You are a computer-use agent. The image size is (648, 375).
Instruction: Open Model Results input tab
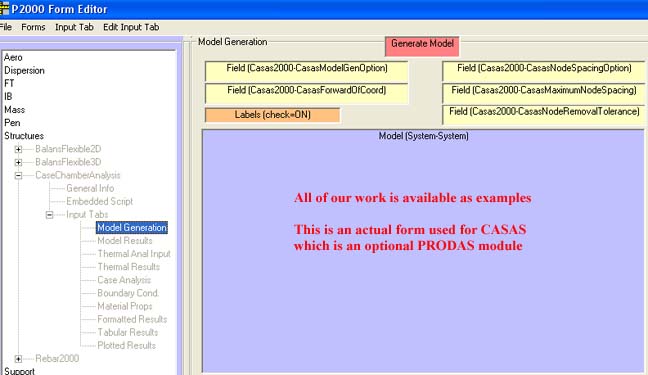click(125, 241)
